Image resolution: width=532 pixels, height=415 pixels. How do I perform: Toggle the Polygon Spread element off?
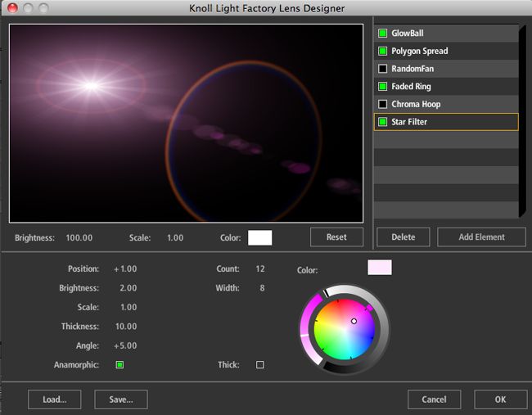[383, 51]
